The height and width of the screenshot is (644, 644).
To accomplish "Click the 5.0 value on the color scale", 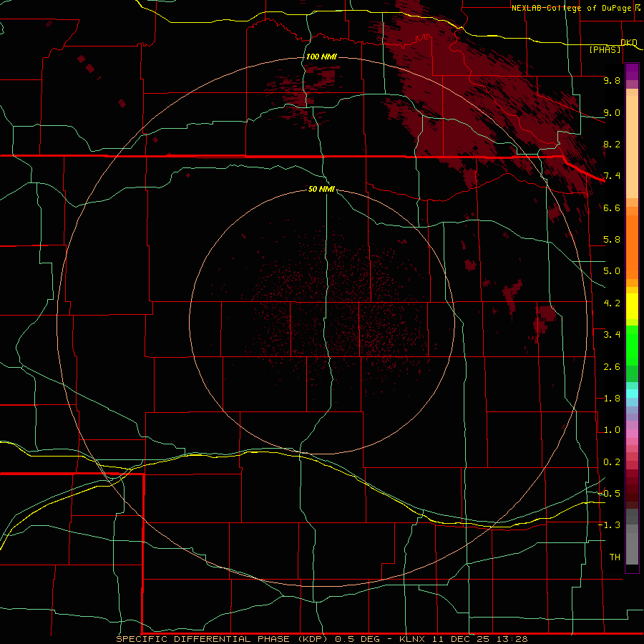I will [x=612, y=271].
